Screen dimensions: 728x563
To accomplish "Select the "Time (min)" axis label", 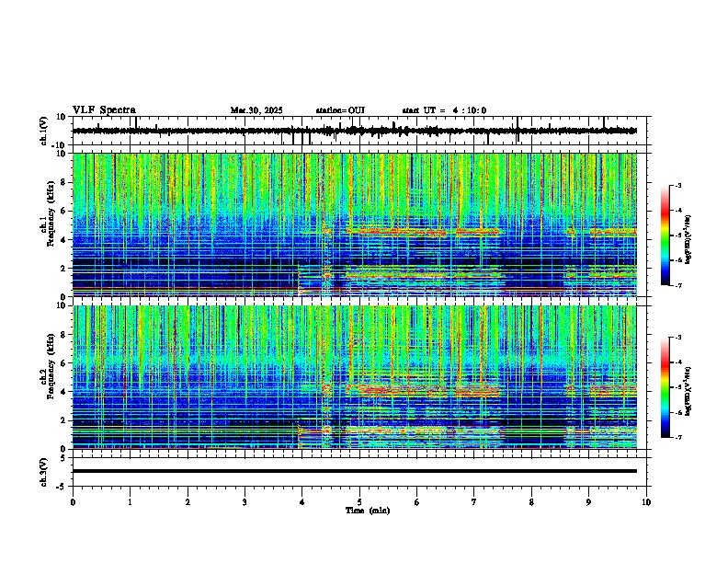I will pos(368,511).
